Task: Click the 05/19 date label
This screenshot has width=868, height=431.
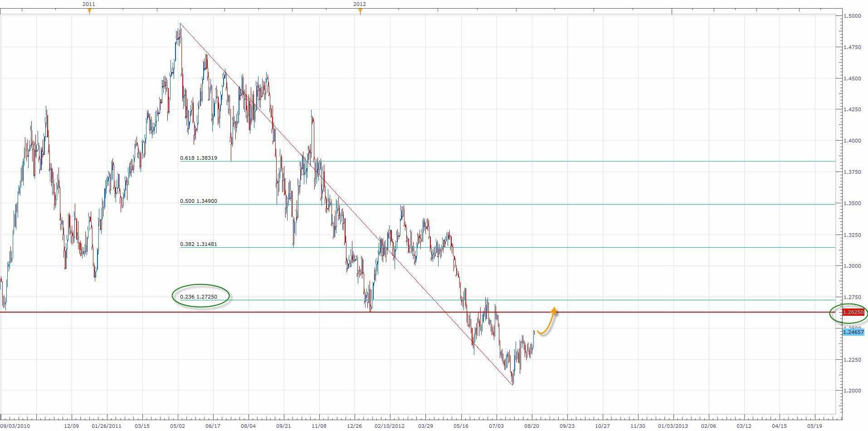Action: tap(815, 426)
